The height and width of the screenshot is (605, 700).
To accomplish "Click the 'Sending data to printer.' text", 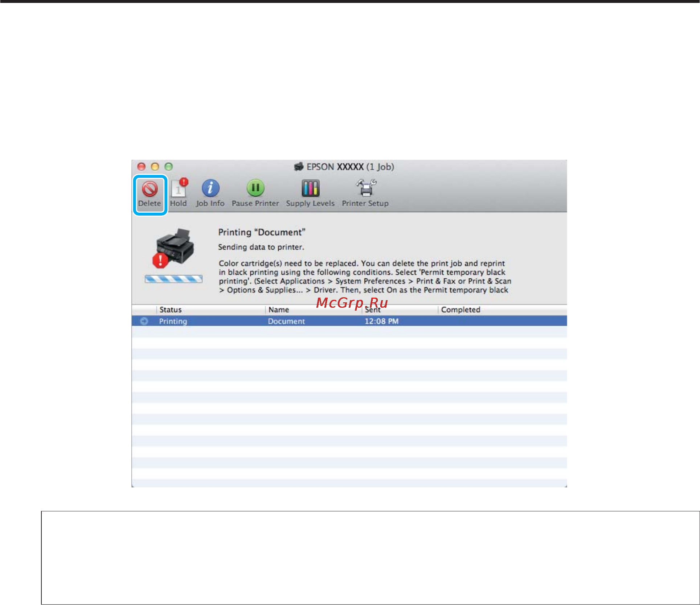I will pos(261,247).
